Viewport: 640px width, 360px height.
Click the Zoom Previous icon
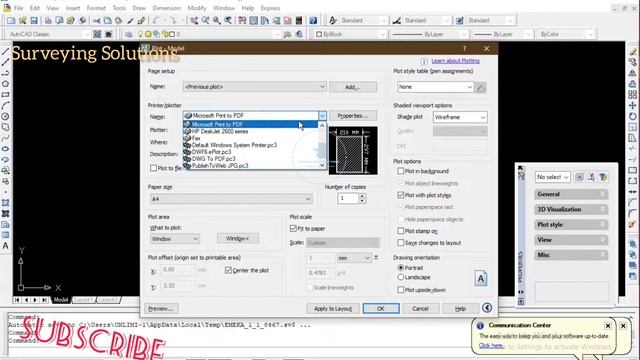[x=228, y=20]
